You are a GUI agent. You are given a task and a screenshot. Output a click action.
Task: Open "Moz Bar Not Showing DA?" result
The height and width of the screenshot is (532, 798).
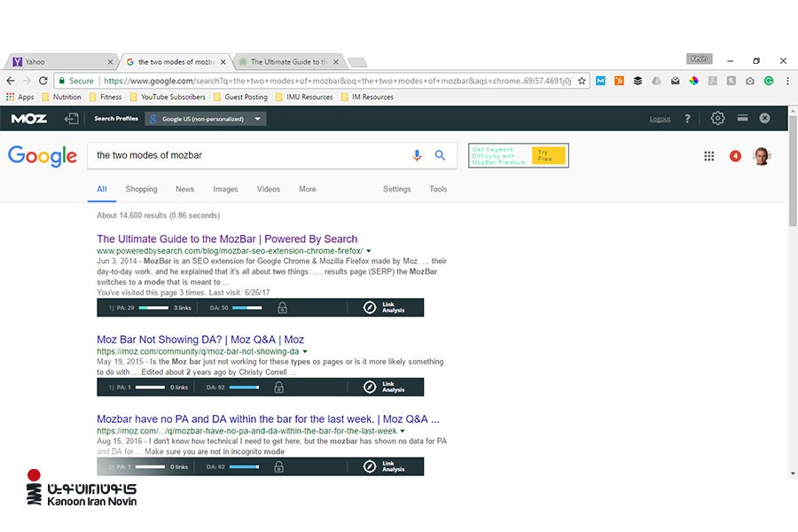(200, 340)
